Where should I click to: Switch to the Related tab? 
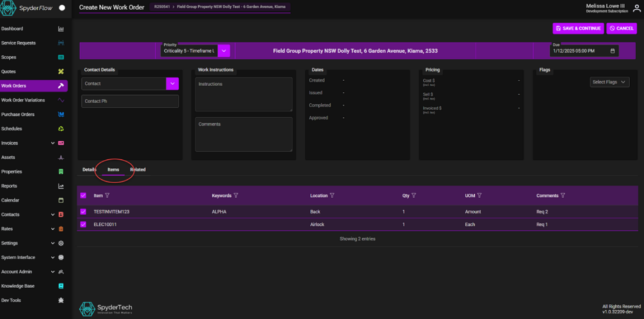pos(138,170)
